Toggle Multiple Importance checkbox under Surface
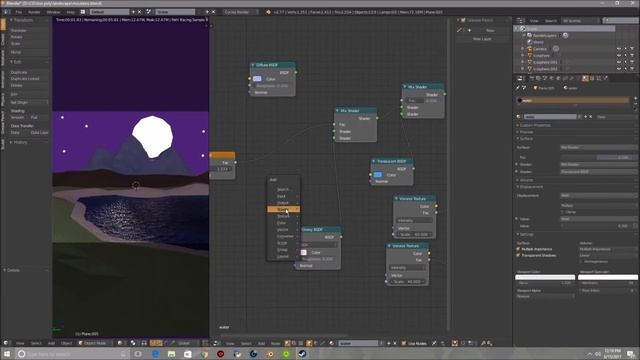640x360 pixels. [518, 249]
